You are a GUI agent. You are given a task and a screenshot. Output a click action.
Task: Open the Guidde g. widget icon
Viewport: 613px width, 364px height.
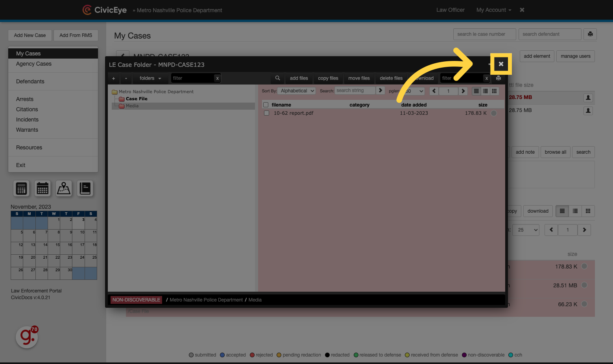pyautogui.click(x=27, y=337)
